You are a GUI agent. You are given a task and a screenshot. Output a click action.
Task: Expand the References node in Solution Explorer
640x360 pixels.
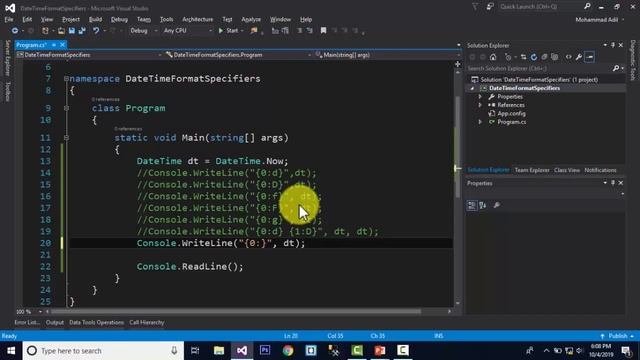point(480,105)
